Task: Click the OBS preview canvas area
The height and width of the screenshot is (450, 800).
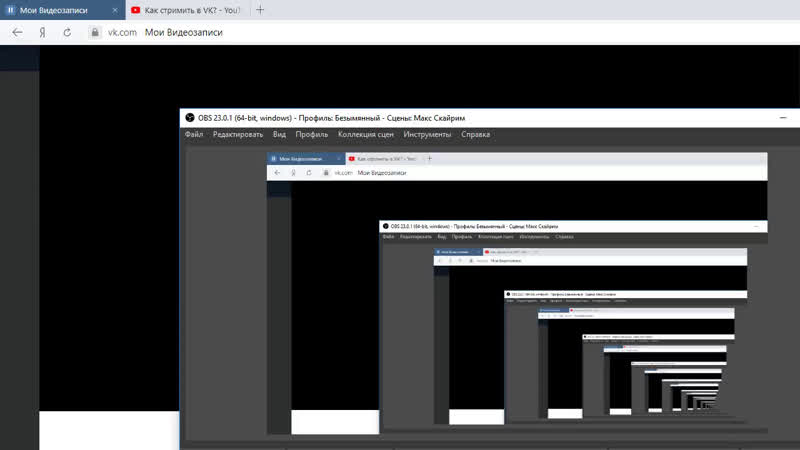Action: [517, 293]
